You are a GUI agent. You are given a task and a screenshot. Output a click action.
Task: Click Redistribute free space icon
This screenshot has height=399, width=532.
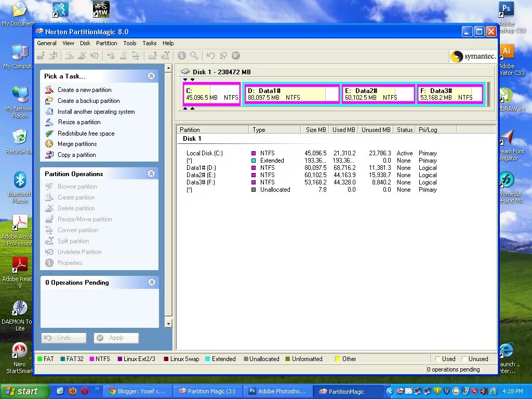point(49,134)
